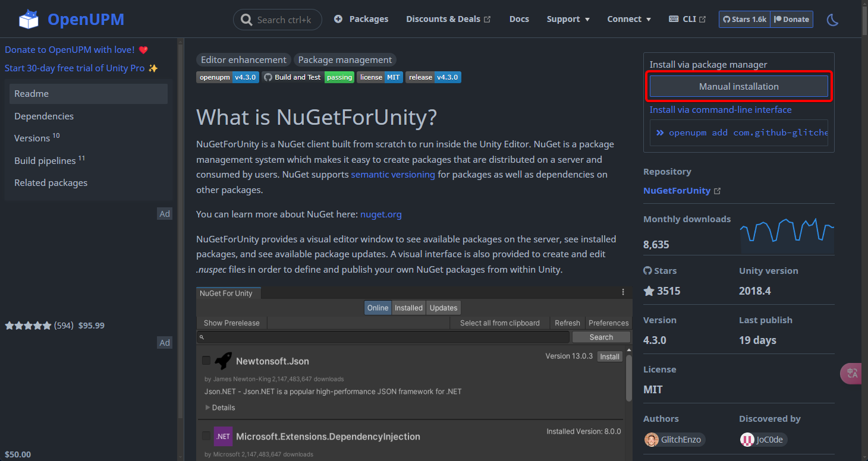The height and width of the screenshot is (461, 868).
Task: Check the Microsoft.Extensions.DependencyInjection checkbox
Action: coord(206,436)
